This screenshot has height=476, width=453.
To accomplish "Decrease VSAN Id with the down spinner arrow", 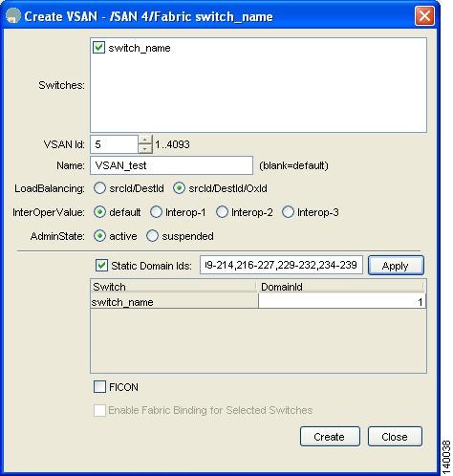I will click(x=145, y=149).
